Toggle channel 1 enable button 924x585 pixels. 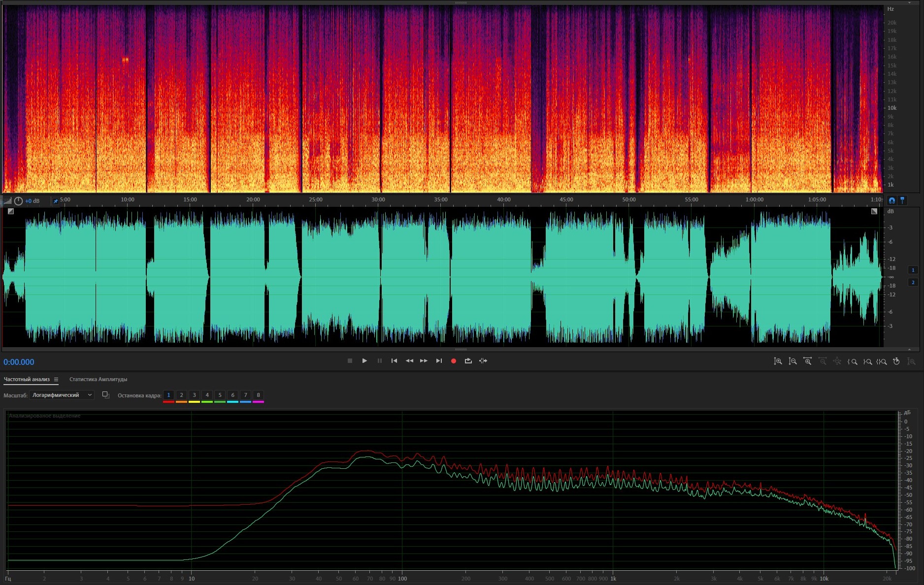point(913,270)
